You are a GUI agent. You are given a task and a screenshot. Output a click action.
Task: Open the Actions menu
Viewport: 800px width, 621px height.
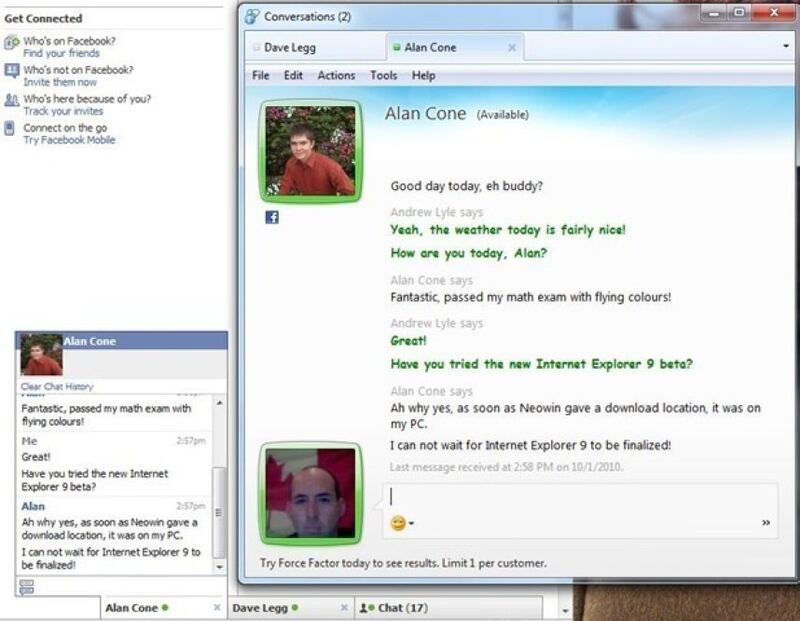point(336,76)
